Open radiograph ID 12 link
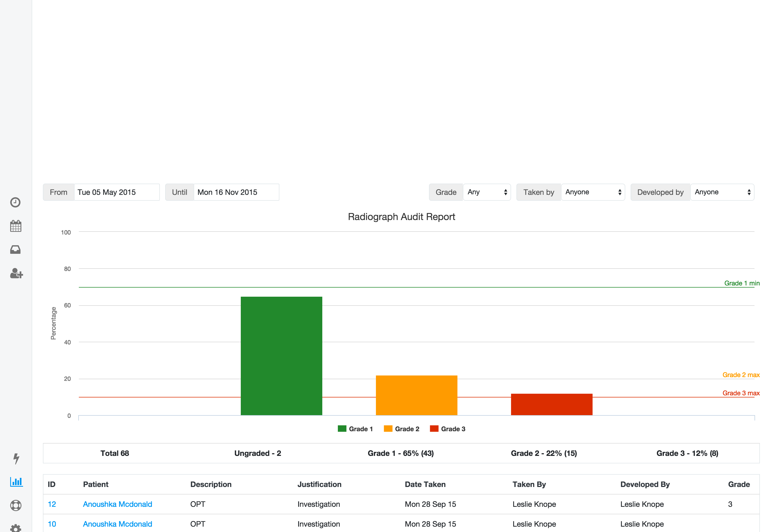This screenshot has height=532, width=769. [52, 504]
